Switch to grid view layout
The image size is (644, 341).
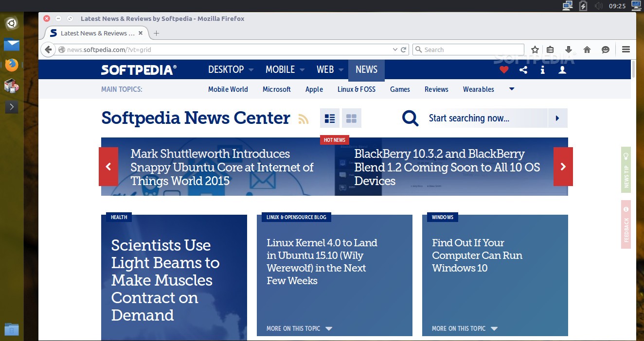tap(351, 119)
